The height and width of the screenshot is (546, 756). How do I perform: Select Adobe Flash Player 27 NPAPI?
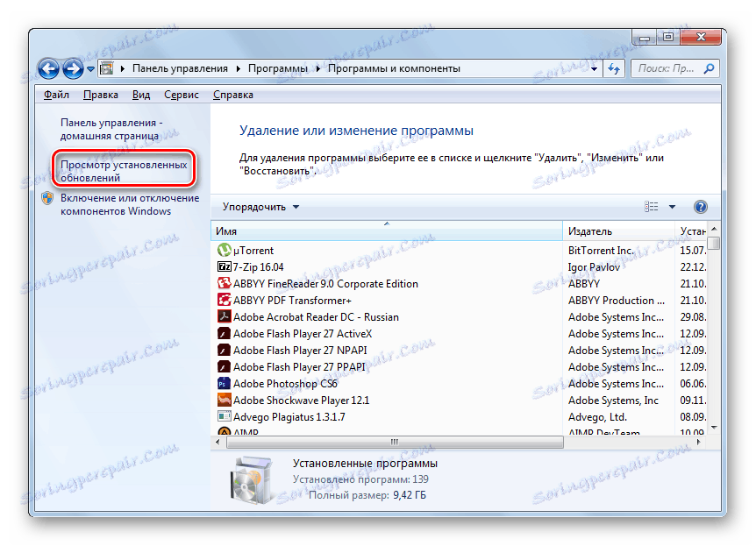tap(300, 351)
